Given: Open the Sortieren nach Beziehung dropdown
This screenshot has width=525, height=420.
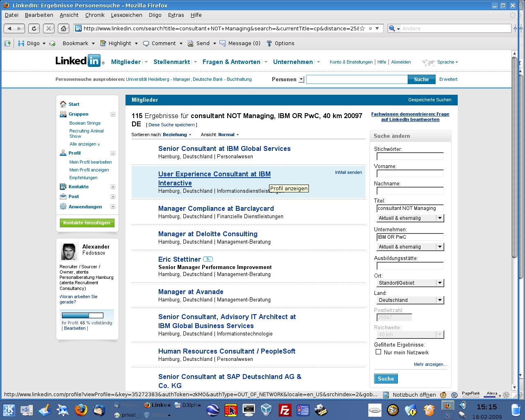Looking at the screenshot, I should pos(177,135).
